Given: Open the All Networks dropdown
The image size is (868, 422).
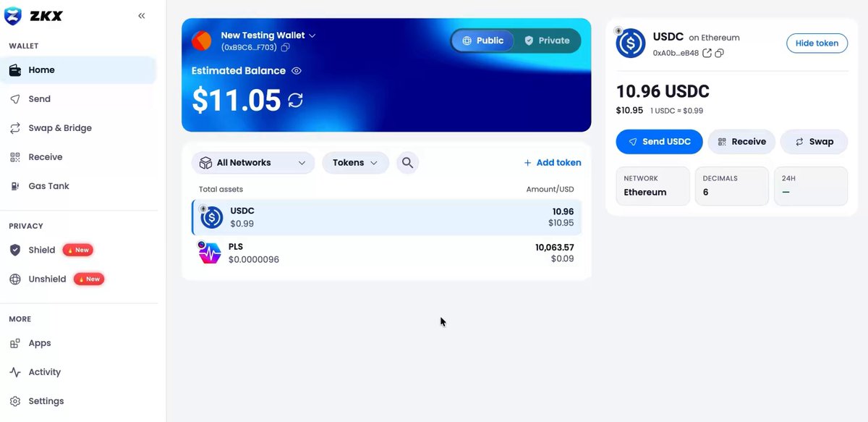Looking at the screenshot, I should coord(253,163).
